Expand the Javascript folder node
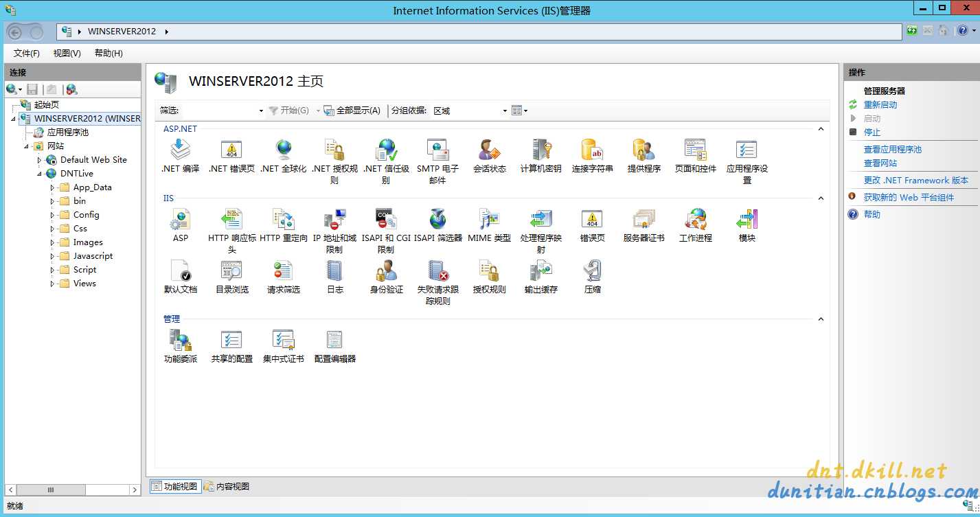This screenshot has width=980, height=517. click(52, 256)
